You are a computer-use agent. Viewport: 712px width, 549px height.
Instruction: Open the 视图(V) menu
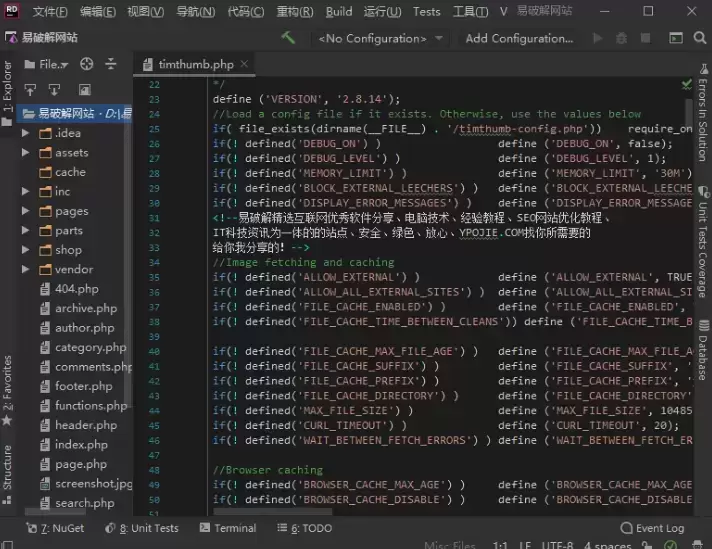click(x=146, y=11)
